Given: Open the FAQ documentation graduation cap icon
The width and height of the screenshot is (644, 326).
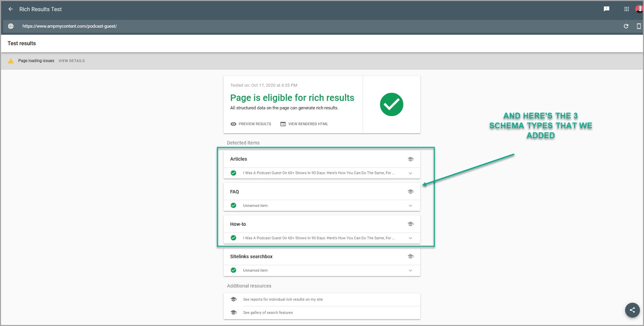Looking at the screenshot, I should 411,192.
